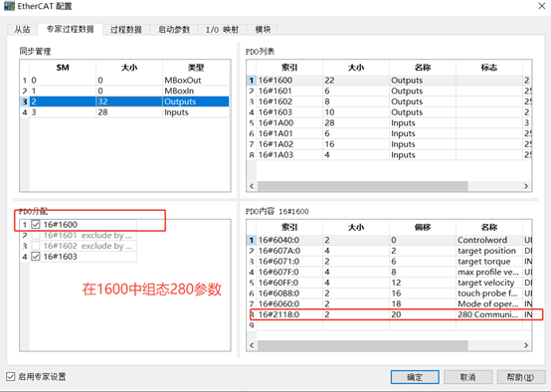Click size cell 28 in 同步管理

[129, 112]
